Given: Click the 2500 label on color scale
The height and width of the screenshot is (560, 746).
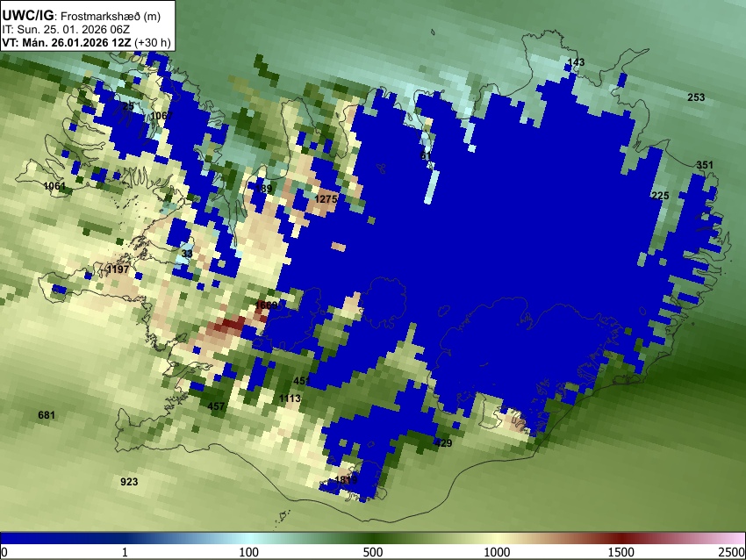Looking at the screenshot, I should click(732, 552).
